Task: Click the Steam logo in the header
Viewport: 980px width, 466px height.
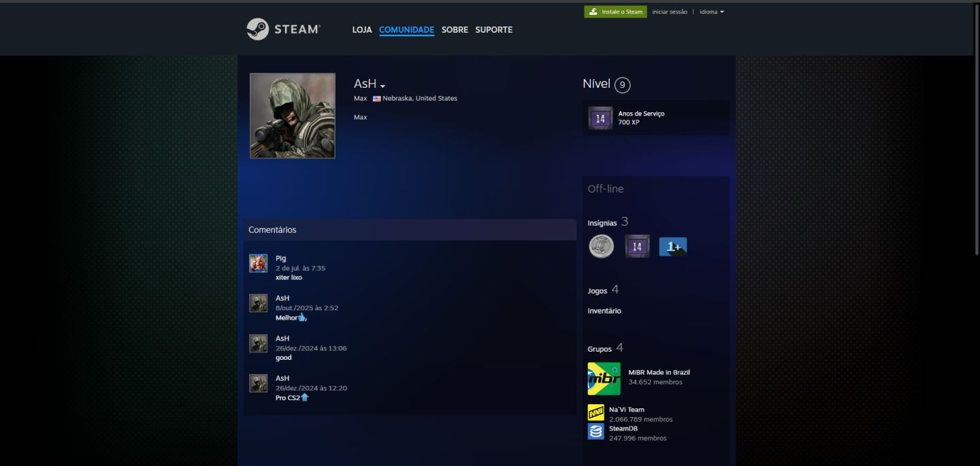Action: pyautogui.click(x=283, y=29)
